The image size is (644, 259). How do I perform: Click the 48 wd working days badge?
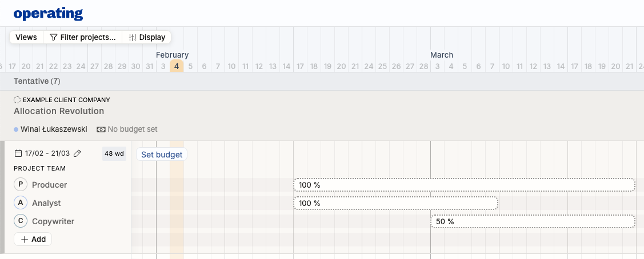[114, 153]
